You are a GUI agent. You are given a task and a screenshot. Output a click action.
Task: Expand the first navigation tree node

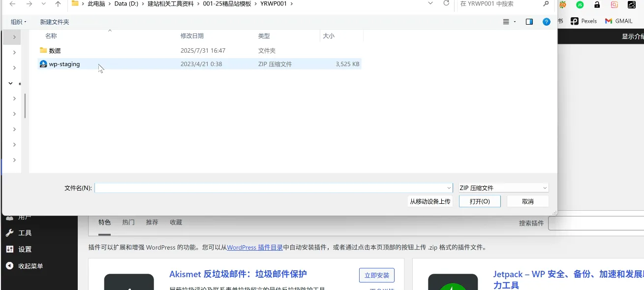[x=14, y=37]
